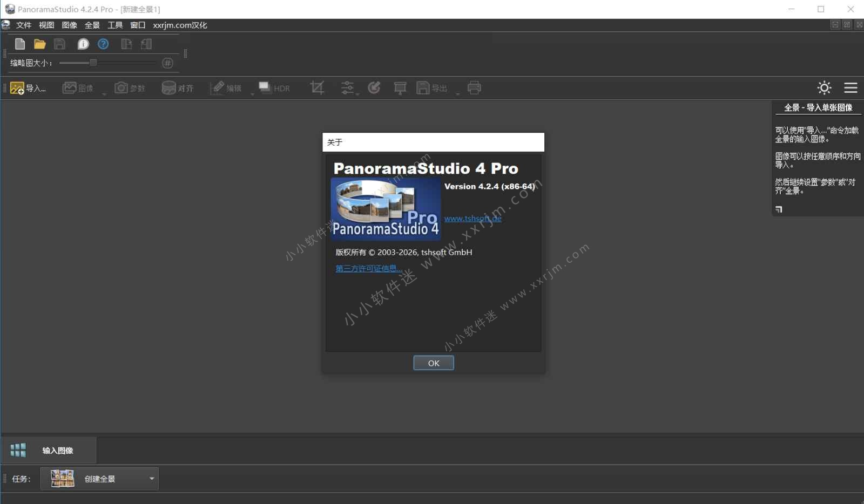Toggle brightness theme with the sun icon
Viewport: 864px width, 504px height.
tap(824, 87)
